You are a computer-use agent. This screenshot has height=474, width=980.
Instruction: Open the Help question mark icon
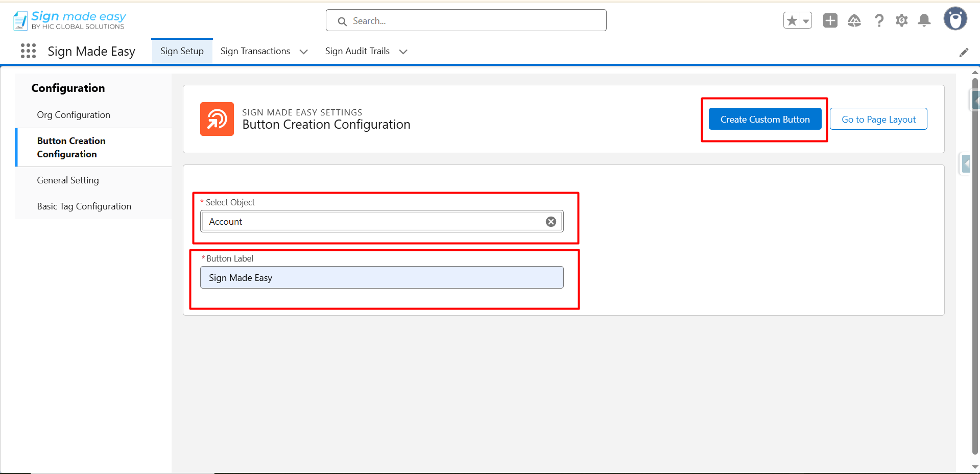(879, 20)
